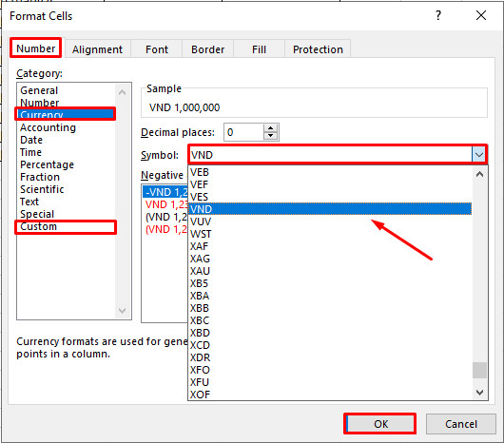
Task: Click the Decimal places input field
Action: [244, 132]
